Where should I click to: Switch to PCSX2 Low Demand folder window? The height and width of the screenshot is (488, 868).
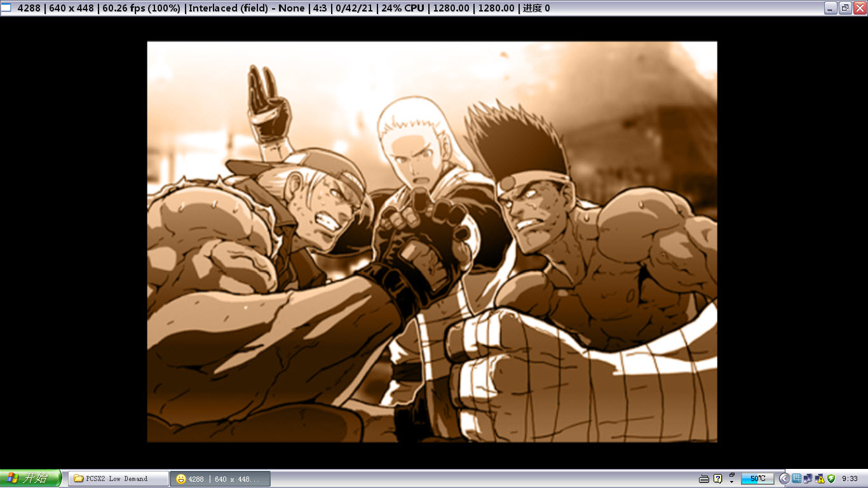pos(118,478)
